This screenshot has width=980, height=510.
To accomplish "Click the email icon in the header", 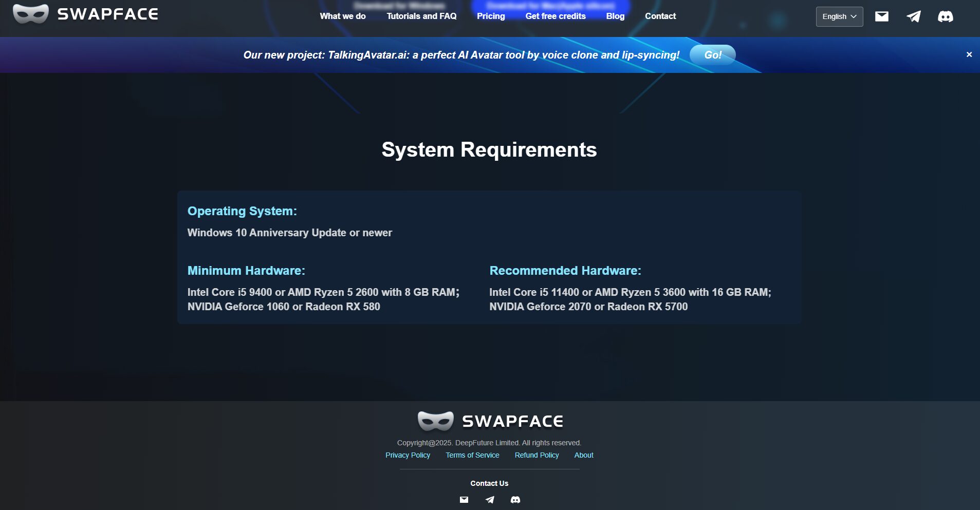I will click(x=881, y=16).
